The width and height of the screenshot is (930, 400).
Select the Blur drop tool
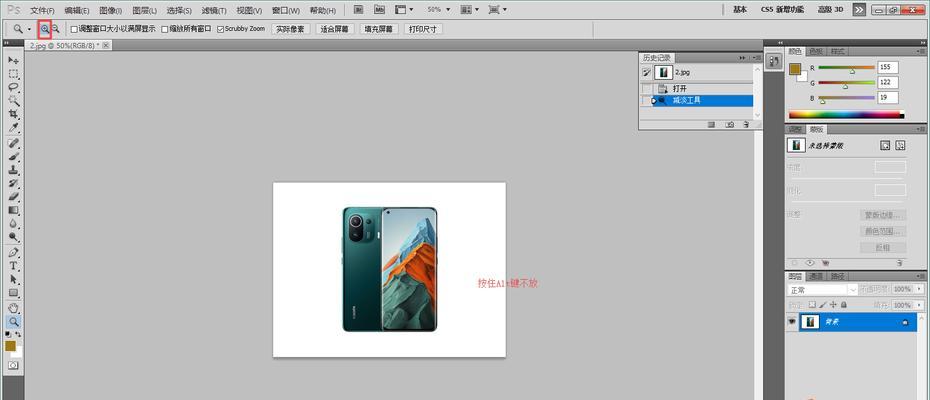coord(13,223)
